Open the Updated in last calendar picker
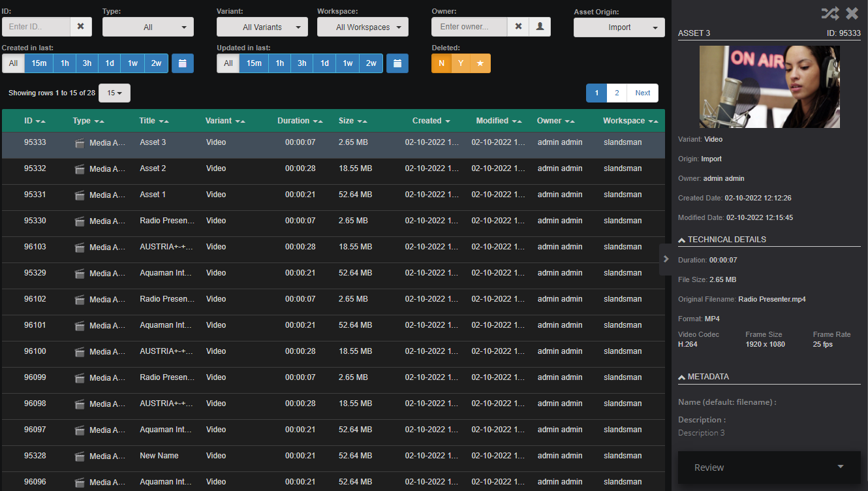Image resolution: width=868 pixels, height=491 pixels. pyautogui.click(x=397, y=63)
